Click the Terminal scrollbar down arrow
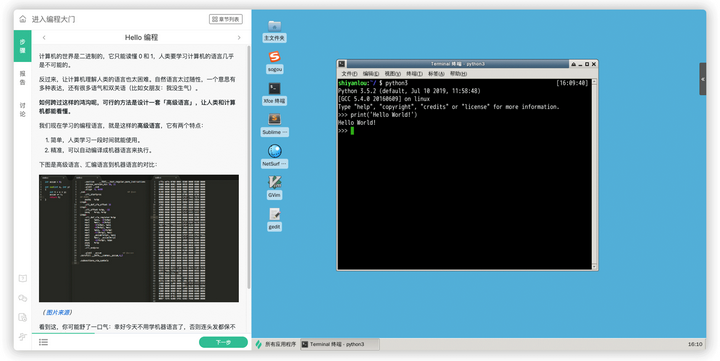Image resolution: width=720 pixels, height=361 pixels. (x=594, y=266)
